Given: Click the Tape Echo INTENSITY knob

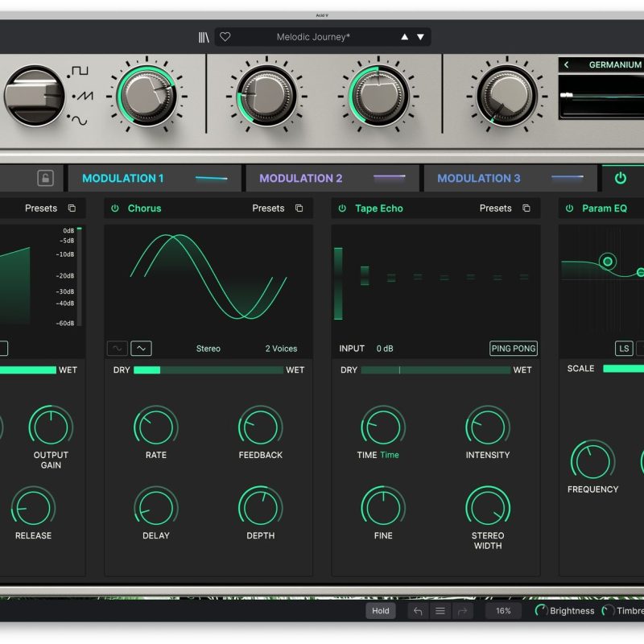Looking at the screenshot, I should pyautogui.click(x=488, y=427).
